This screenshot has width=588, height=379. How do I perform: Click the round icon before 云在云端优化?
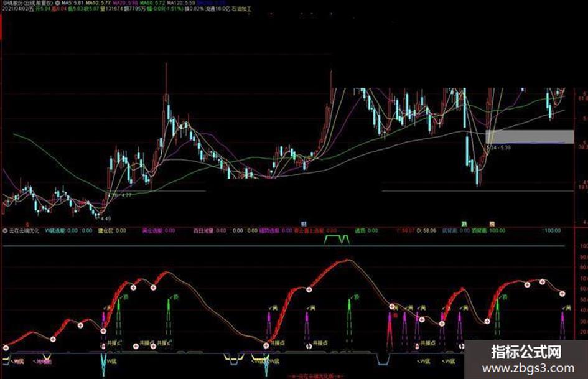click(5, 231)
